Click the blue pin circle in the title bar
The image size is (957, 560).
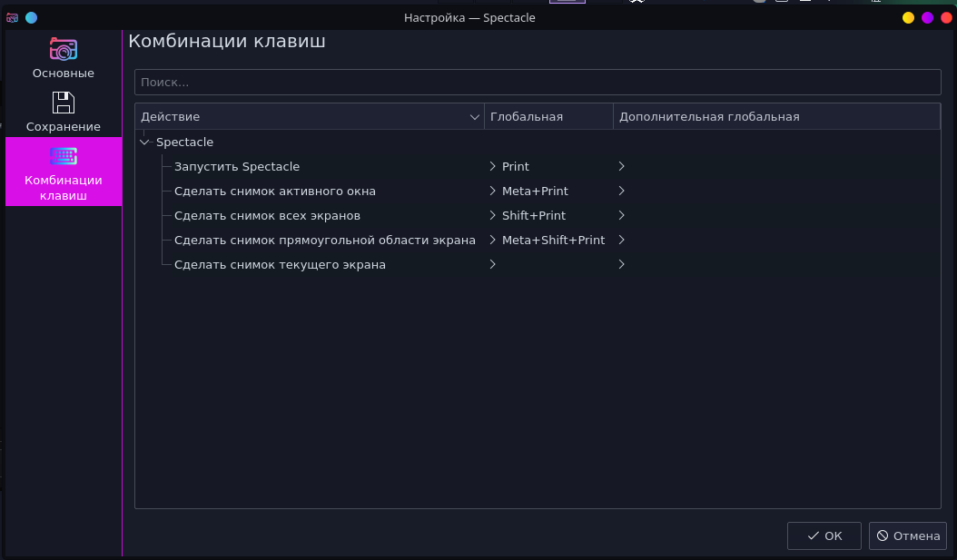31,17
